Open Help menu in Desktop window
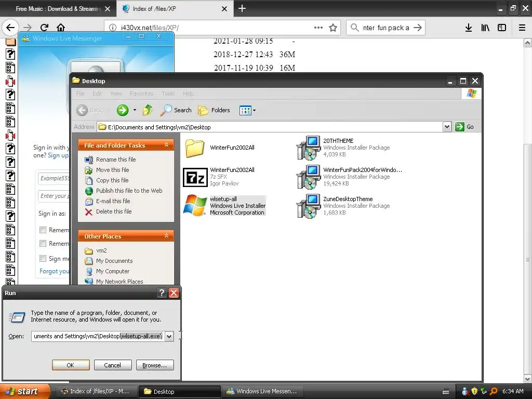 coord(188,94)
